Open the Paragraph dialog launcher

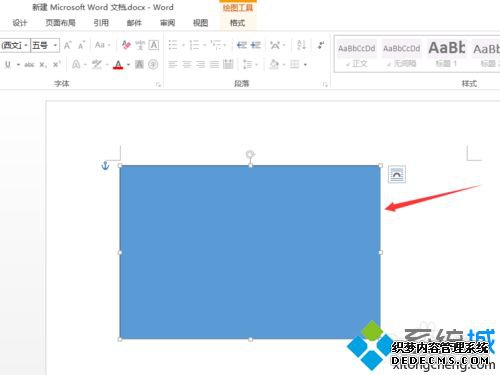click(325, 84)
